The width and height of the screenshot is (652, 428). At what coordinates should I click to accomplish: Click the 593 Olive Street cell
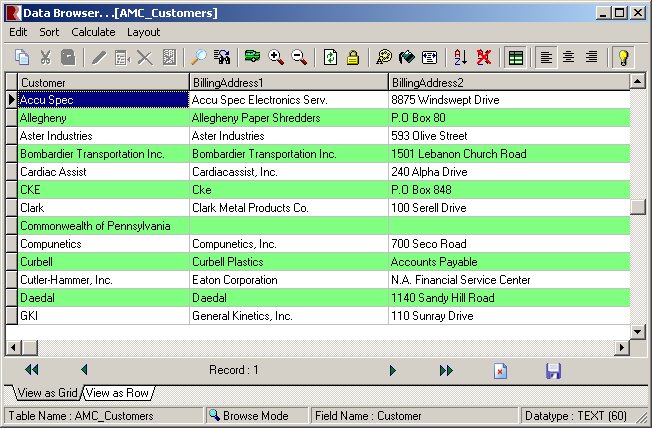(509, 136)
